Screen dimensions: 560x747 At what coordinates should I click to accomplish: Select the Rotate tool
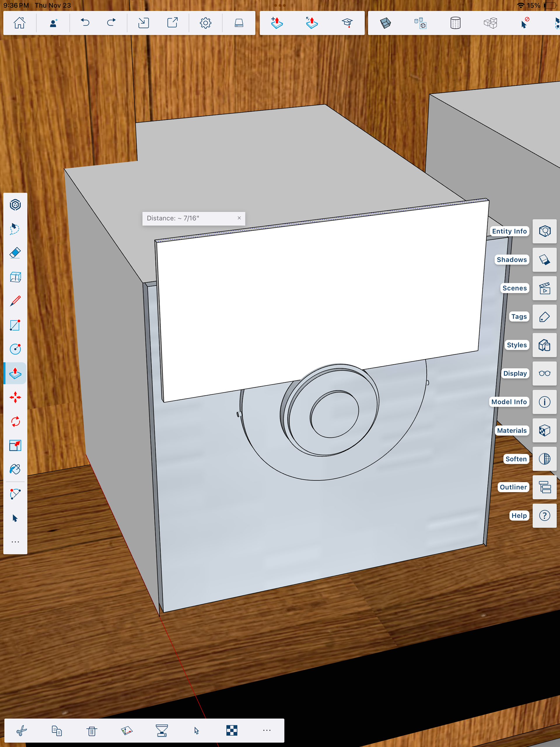[15, 421]
